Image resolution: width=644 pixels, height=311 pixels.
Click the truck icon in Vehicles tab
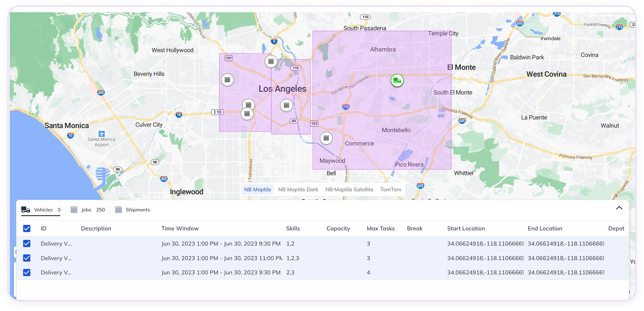click(26, 210)
